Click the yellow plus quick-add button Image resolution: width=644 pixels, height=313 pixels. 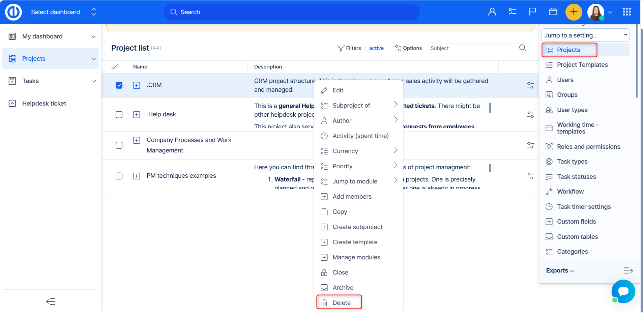pos(574,12)
